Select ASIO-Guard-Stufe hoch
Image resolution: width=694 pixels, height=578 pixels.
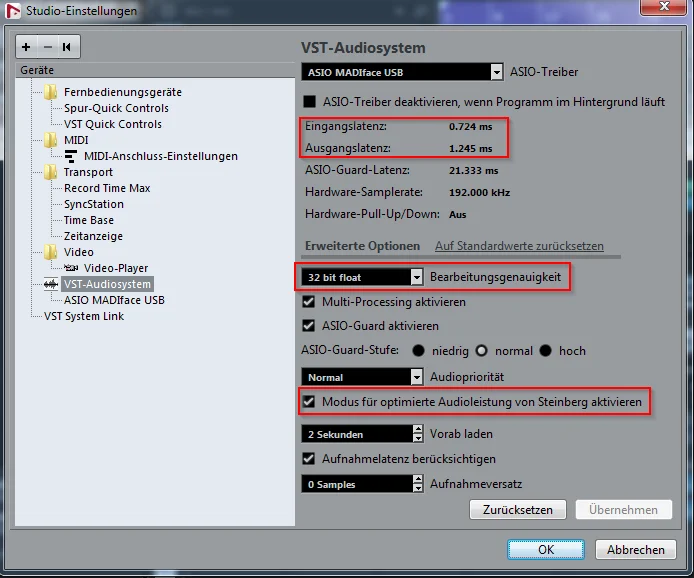click(546, 351)
